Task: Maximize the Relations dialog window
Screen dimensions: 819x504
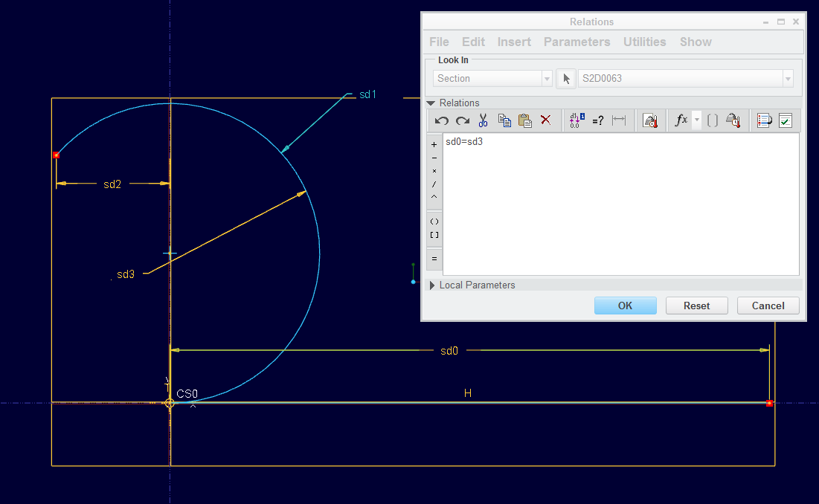Action: click(781, 22)
